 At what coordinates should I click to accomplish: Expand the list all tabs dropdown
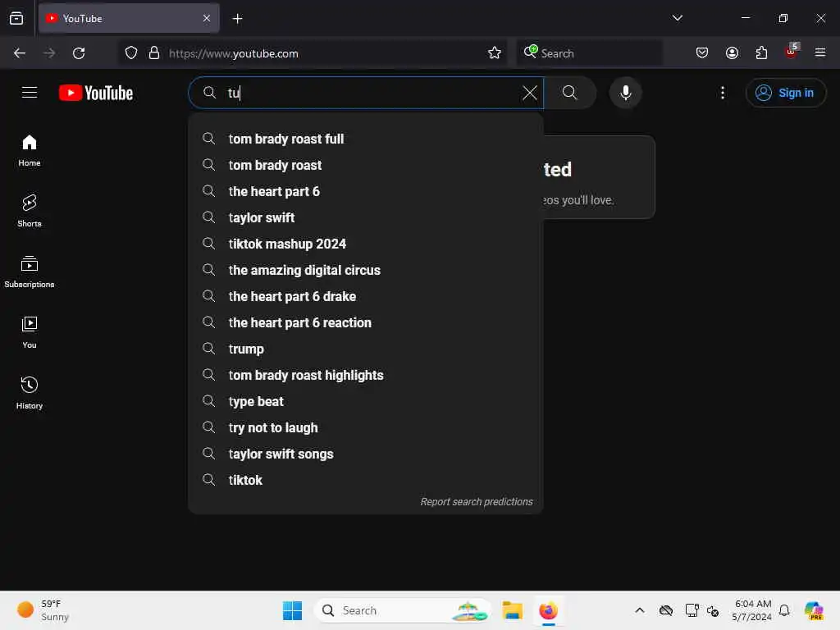click(677, 18)
